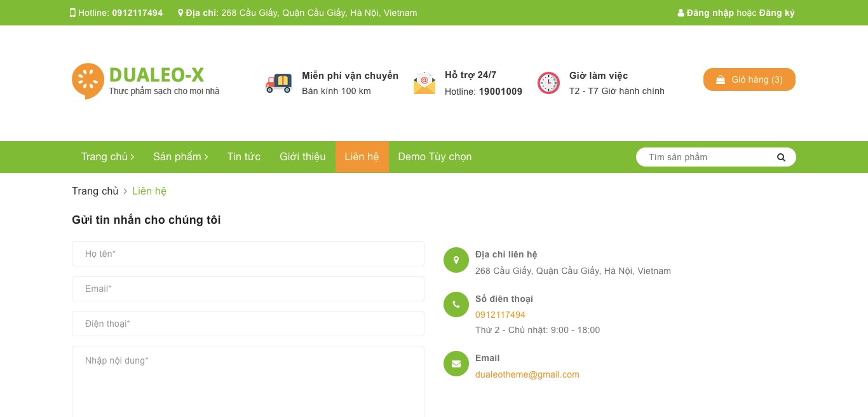Click the Họ tên input field
Image resolution: width=868 pixels, height=417 pixels.
248,254
